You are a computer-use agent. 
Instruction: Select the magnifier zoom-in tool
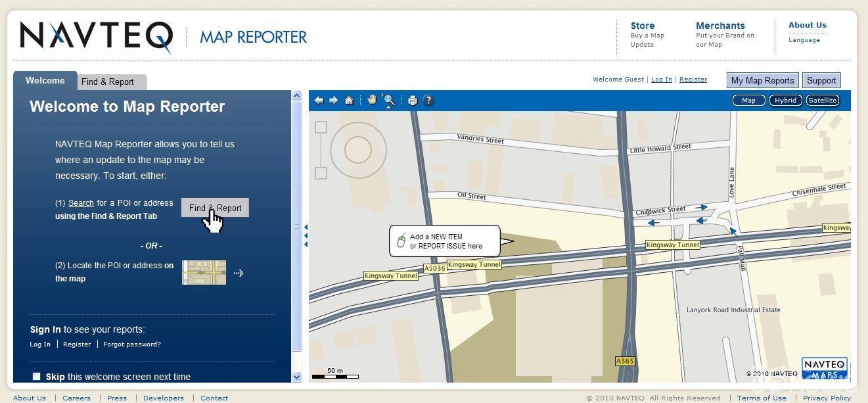point(388,101)
